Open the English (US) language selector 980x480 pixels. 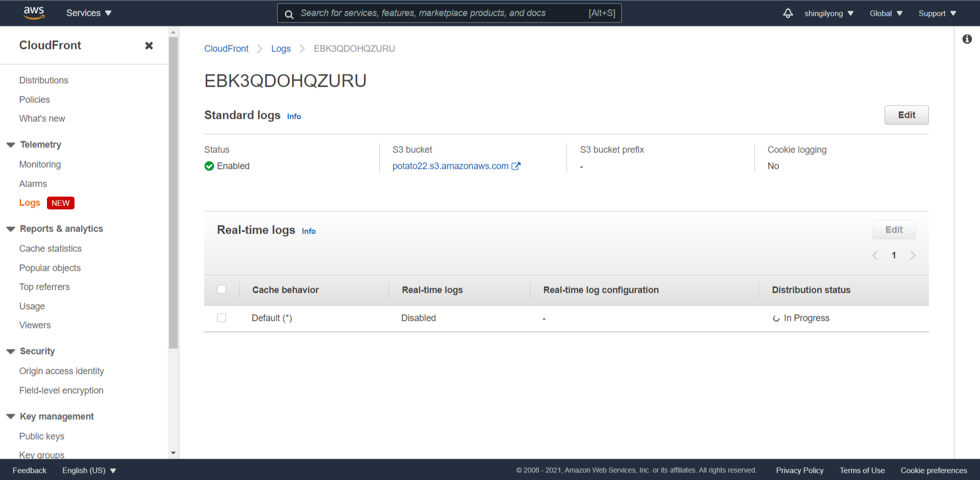pos(89,470)
